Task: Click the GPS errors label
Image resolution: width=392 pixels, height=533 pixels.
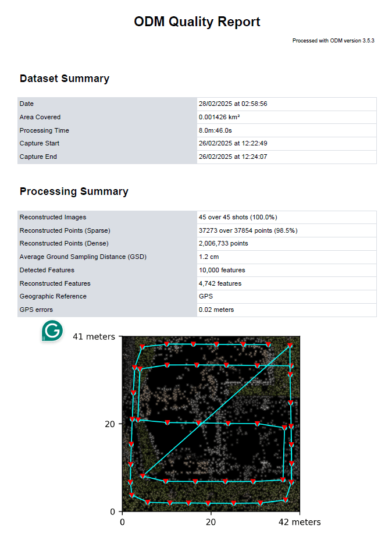Action: (x=36, y=310)
